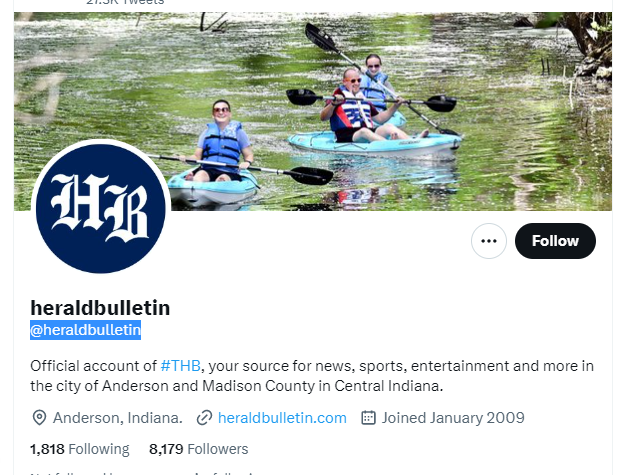Click the calendar icon next to Joined
This screenshot has width=623, height=475.
point(368,418)
